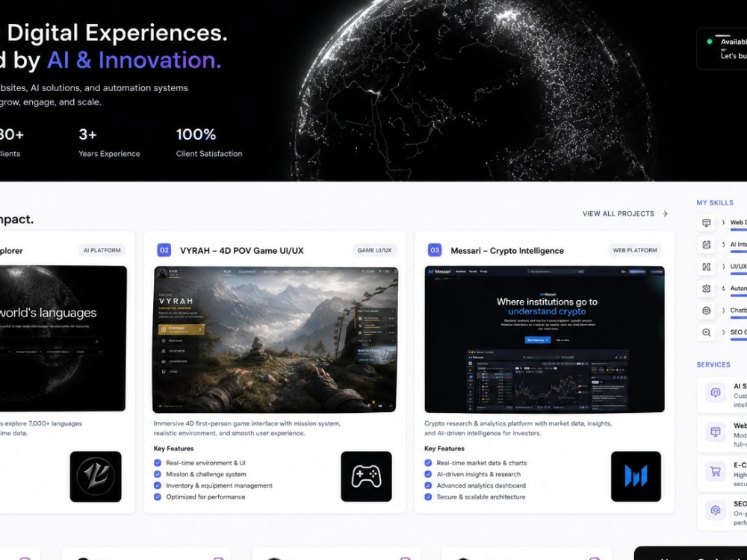Toggle the Secure & scalable architecture checkmark
747x560 pixels.
[428, 497]
